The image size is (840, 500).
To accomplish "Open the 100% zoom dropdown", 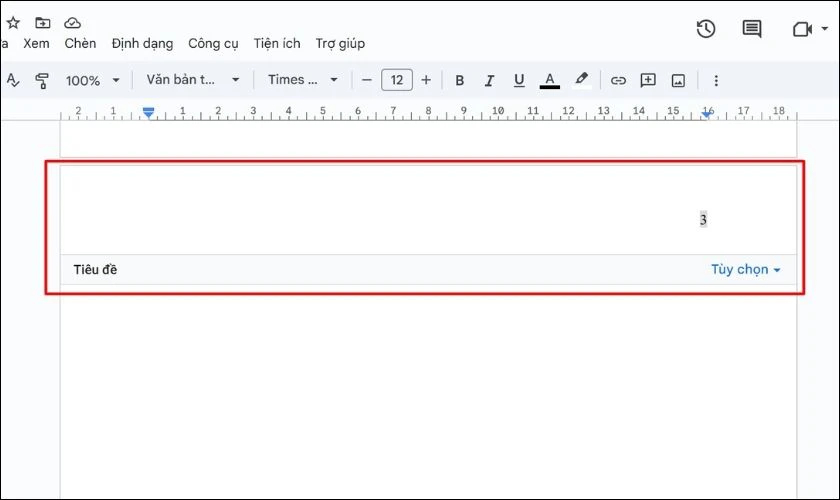I will (x=92, y=80).
